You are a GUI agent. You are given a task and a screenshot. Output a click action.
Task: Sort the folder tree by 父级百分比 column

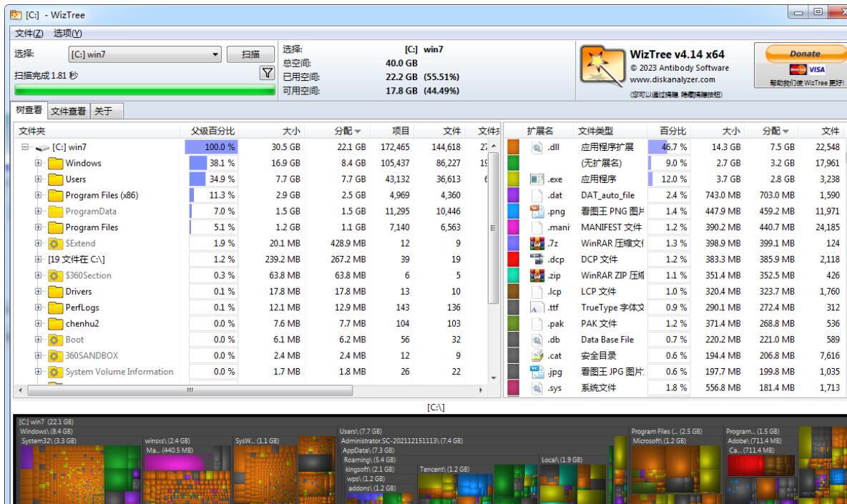pos(210,131)
